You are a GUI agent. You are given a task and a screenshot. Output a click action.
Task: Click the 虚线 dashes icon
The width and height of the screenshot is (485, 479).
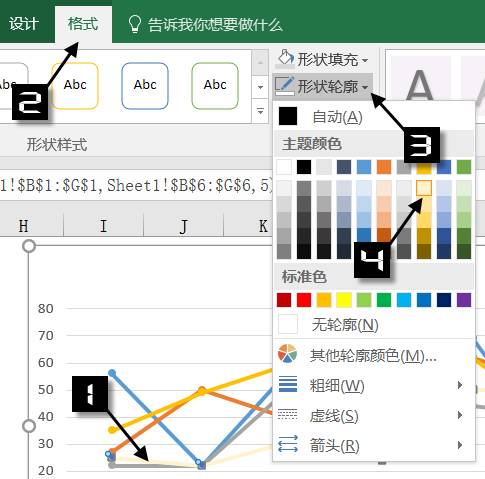tap(288, 414)
